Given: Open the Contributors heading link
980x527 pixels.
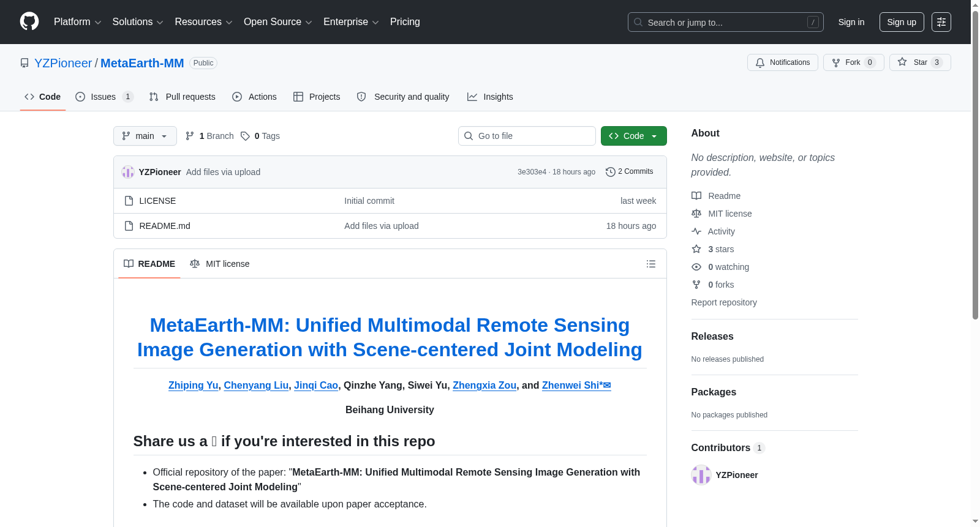Looking at the screenshot, I should click(728, 448).
